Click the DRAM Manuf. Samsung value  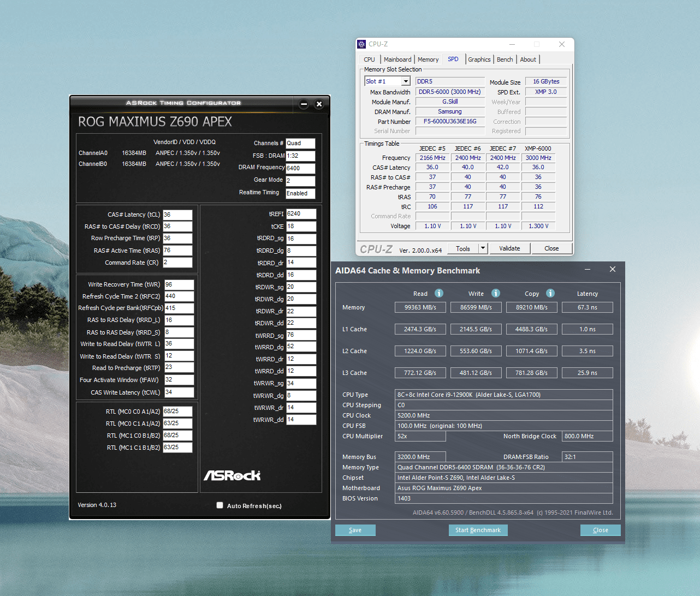[x=450, y=111]
